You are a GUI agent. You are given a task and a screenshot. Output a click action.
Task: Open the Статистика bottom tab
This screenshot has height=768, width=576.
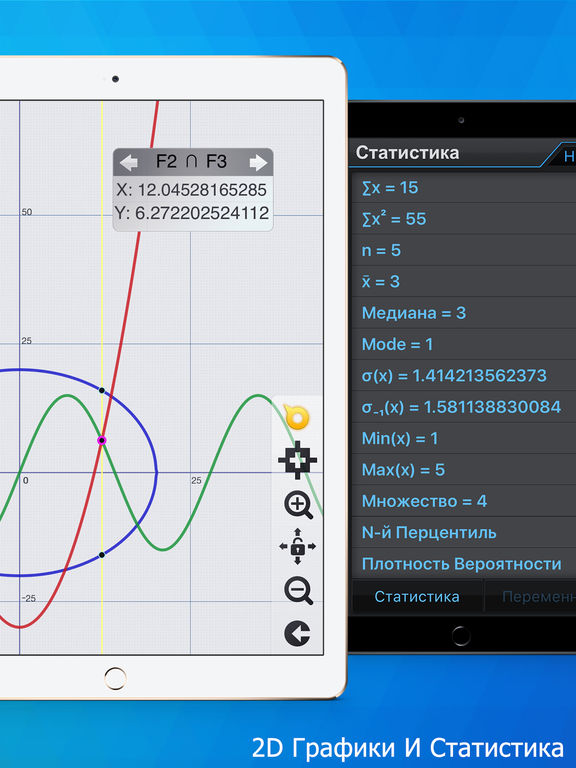(x=417, y=597)
